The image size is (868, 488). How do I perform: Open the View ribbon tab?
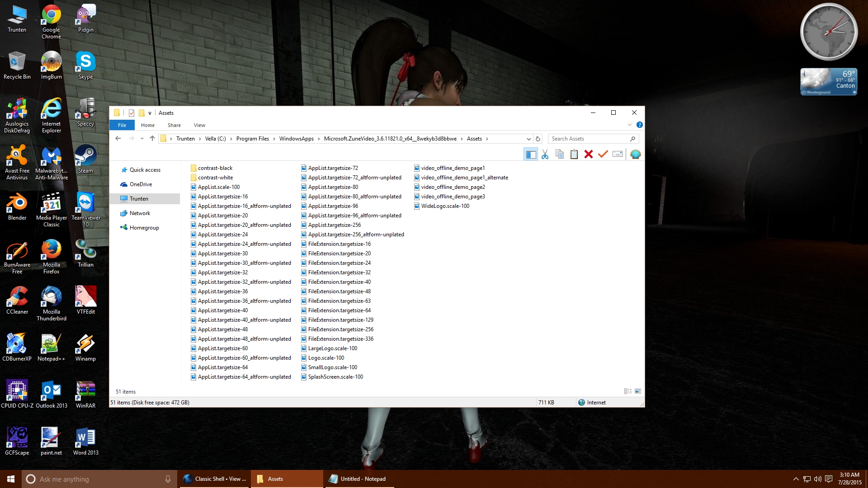coord(199,125)
